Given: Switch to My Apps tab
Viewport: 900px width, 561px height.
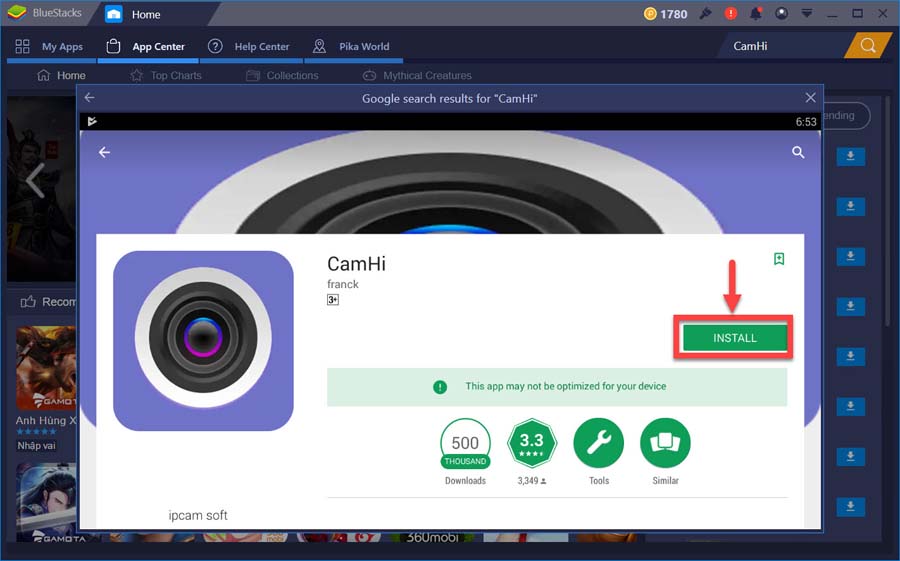Looking at the screenshot, I should (50, 47).
